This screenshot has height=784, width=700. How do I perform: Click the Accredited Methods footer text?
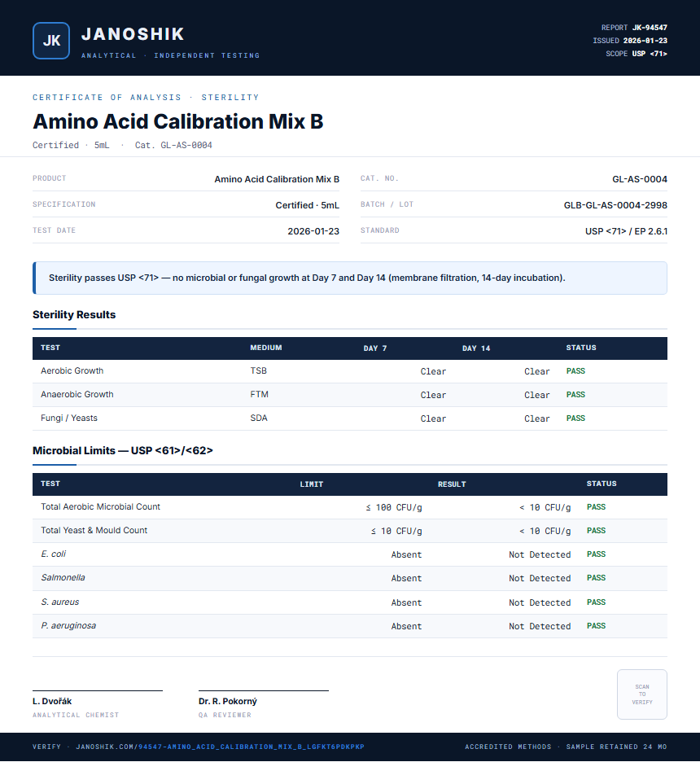click(x=508, y=747)
